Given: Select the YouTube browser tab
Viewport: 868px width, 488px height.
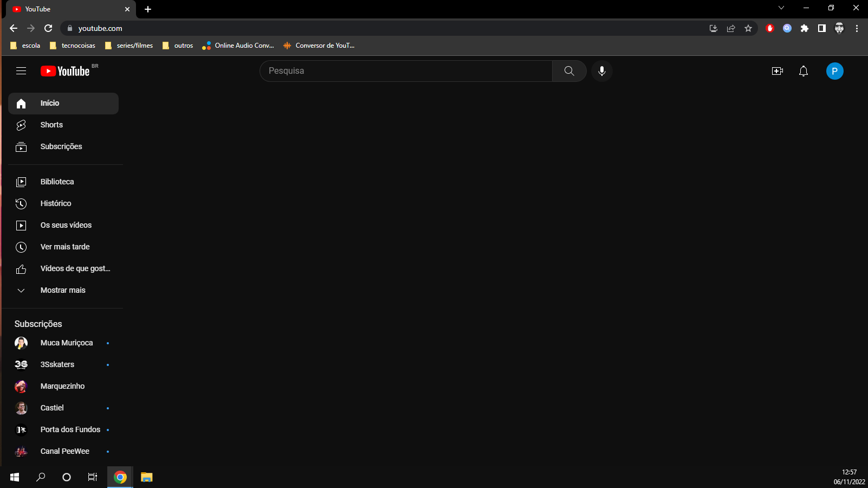Looking at the screenshot, I should (70, 9).
